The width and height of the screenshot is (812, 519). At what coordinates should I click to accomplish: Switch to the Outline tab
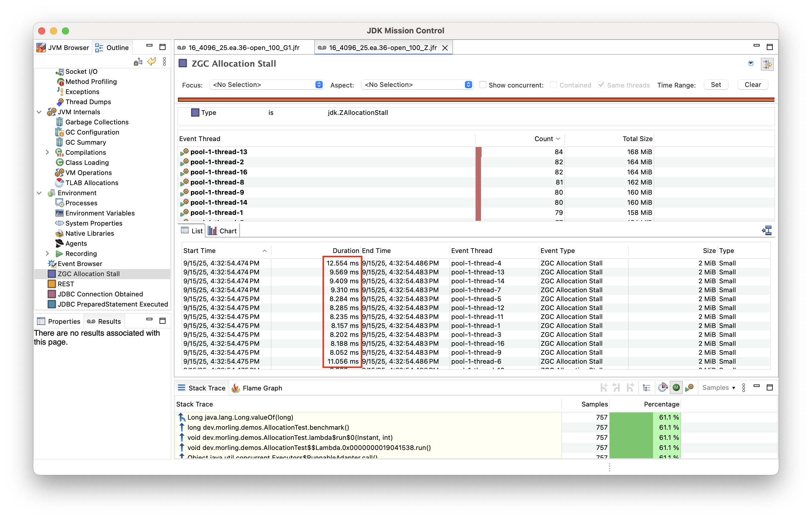pos(112,48)
